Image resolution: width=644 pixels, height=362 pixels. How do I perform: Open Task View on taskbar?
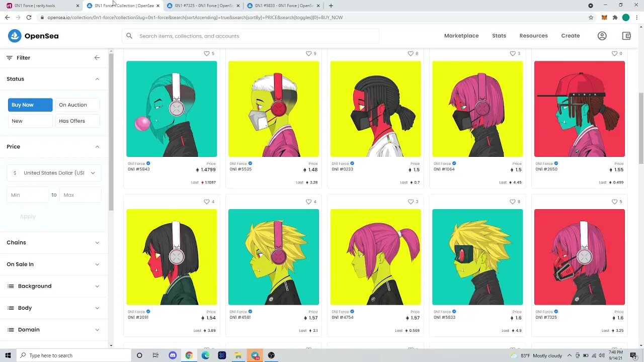pyautogui.click(x=155, y=355)
